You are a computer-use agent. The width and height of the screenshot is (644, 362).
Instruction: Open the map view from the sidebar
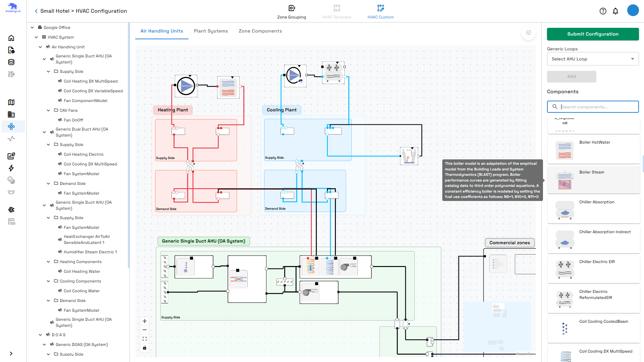(11, 102)
